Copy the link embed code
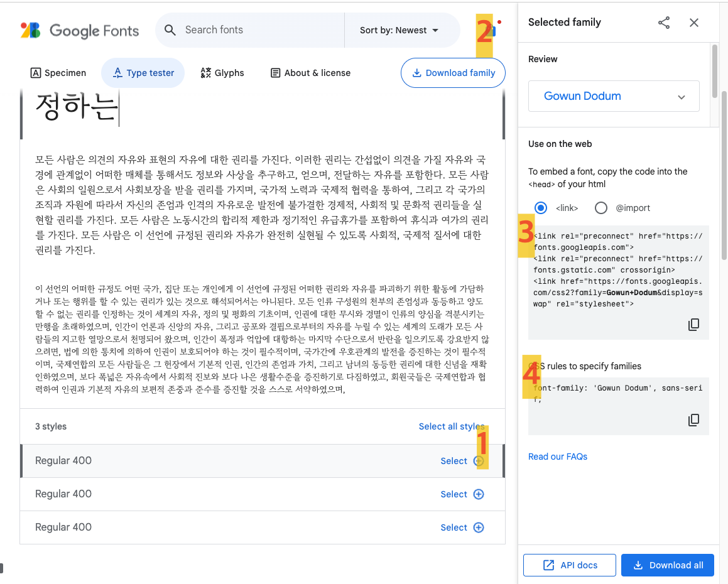This screenshot has height=584, width=728. pos(693,325)
